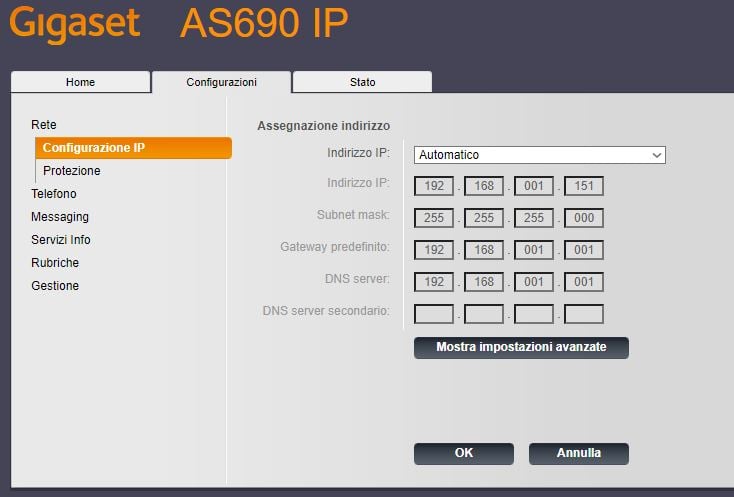The height and width of the screenshot is (497, 734).
Task: Click IP address octet showing 151
Action: click(x=584, y=186)
